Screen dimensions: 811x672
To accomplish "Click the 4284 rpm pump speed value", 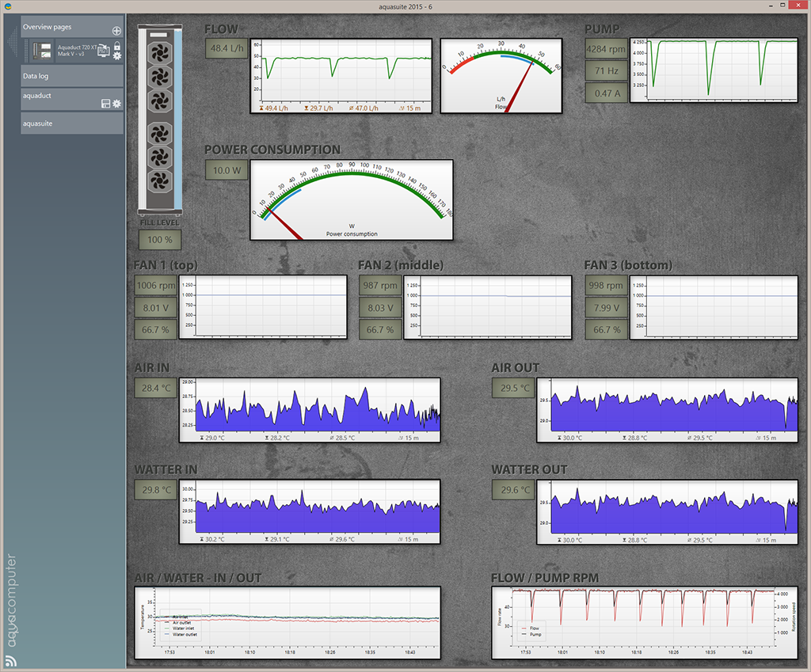I will pyautogui.click(x=606, y=49).
